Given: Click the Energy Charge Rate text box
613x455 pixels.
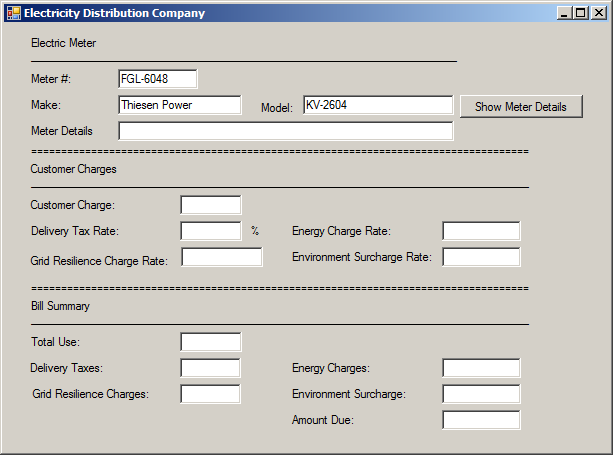Looking at the screenshot, I should click(x=481, y=231).
